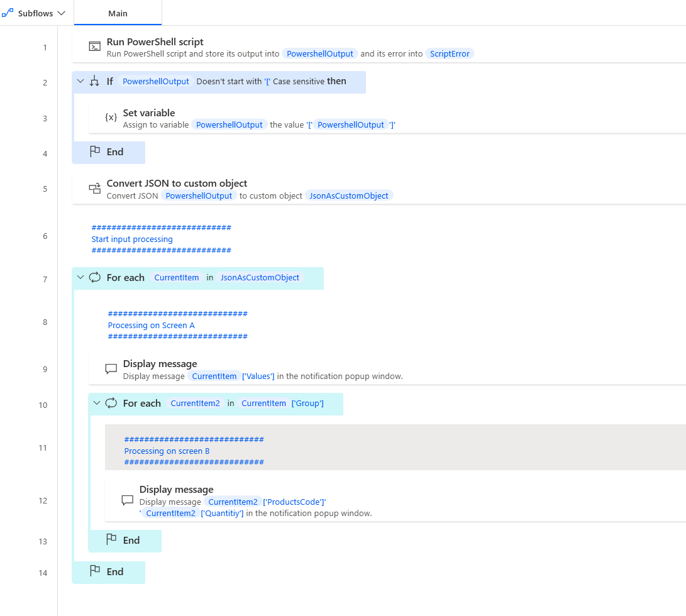The width and height of the screenshot is (686, 616).
Task: Select the 'Processing on screen B' comment
Action: [167, 451]
